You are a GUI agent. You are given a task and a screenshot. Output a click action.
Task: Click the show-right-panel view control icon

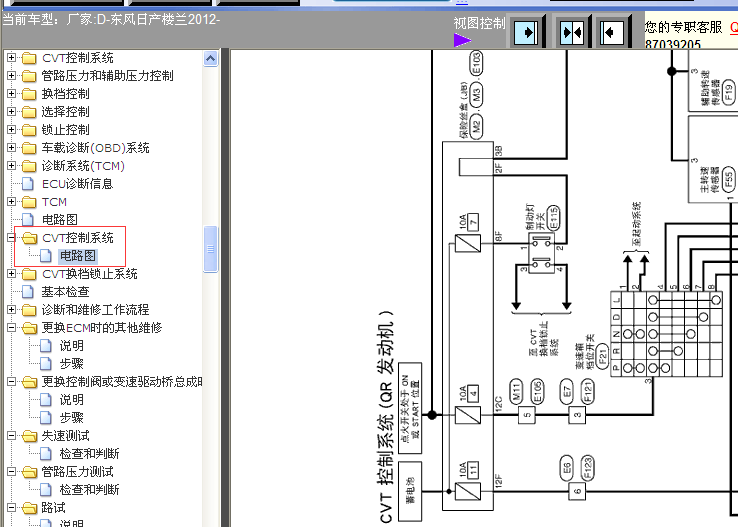point(526,33)
